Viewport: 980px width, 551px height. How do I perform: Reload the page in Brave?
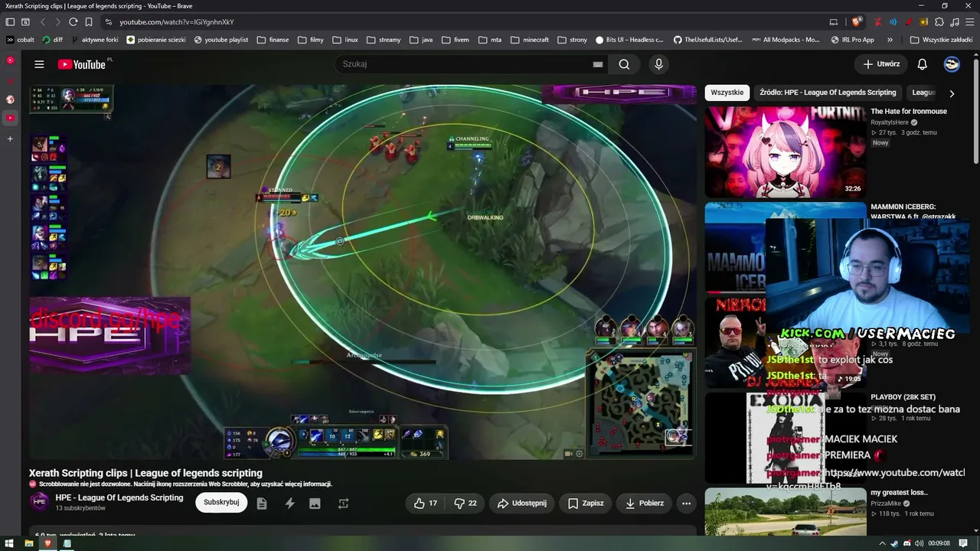pos(73,22)
